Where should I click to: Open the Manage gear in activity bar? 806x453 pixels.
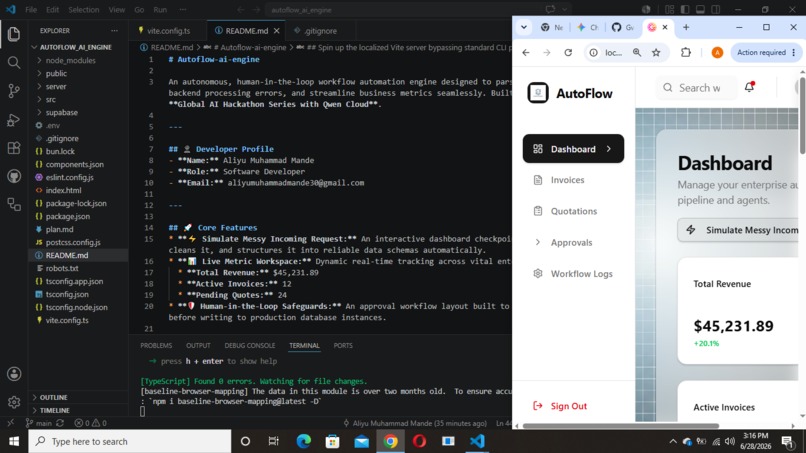[14, 402]
